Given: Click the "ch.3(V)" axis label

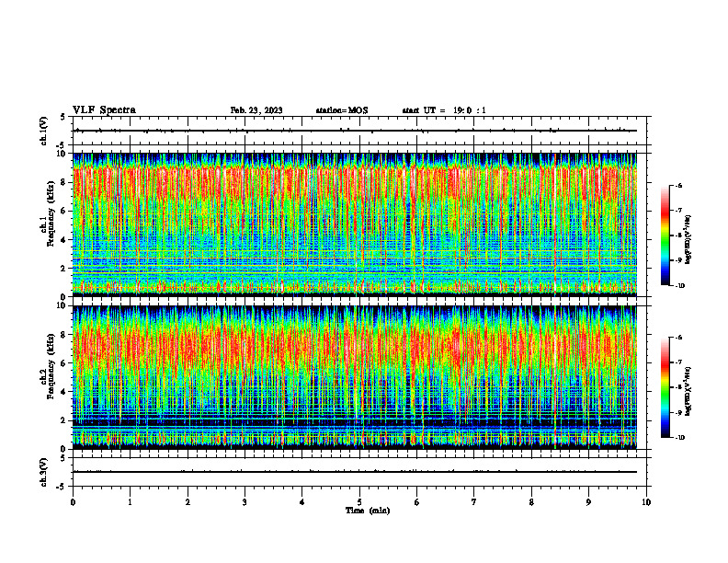Looking at the screenshot, I should pyautogui.click(x=44, y=472).
